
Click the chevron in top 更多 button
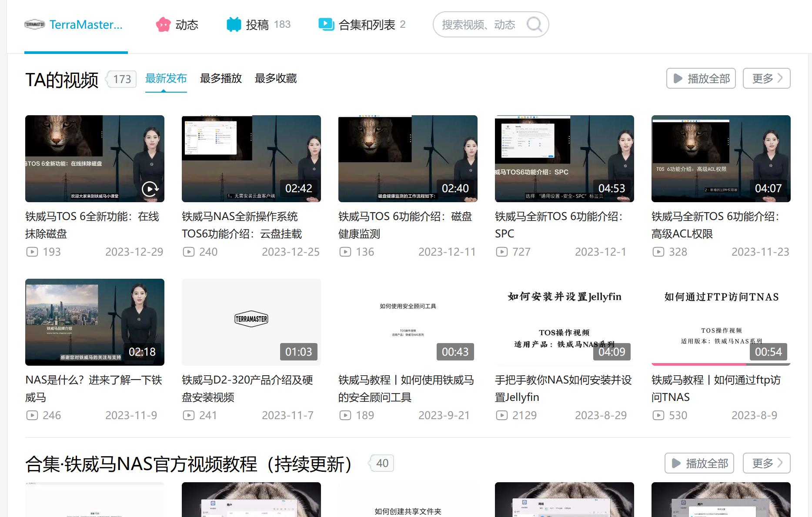(x=780, y=78)
